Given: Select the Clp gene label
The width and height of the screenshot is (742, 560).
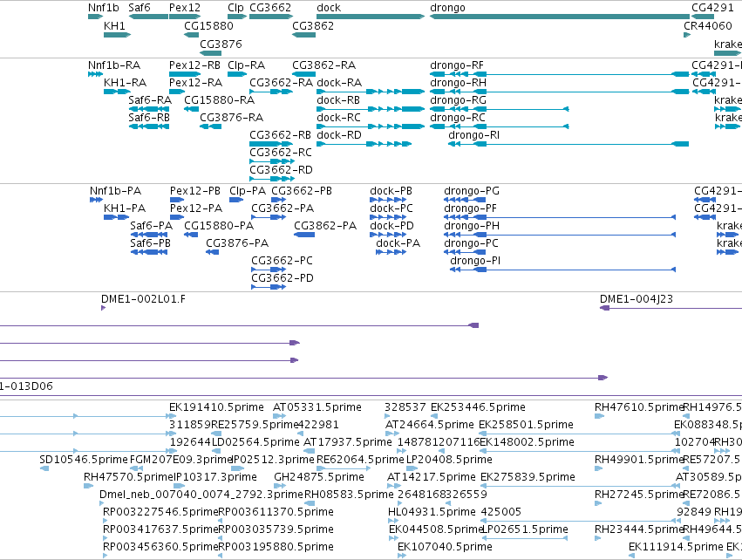Looking at the screenshot, I should tap(235, 8).
